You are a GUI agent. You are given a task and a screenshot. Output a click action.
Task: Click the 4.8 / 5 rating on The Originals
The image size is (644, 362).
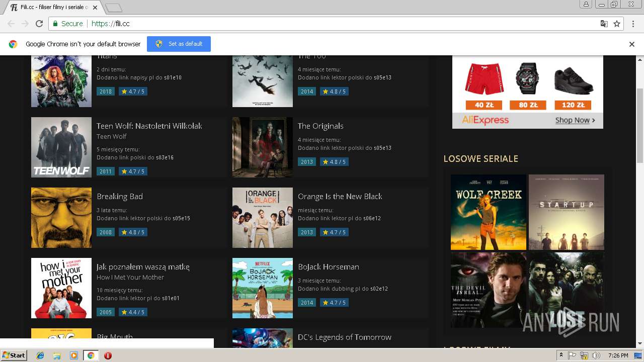point(334,162)
